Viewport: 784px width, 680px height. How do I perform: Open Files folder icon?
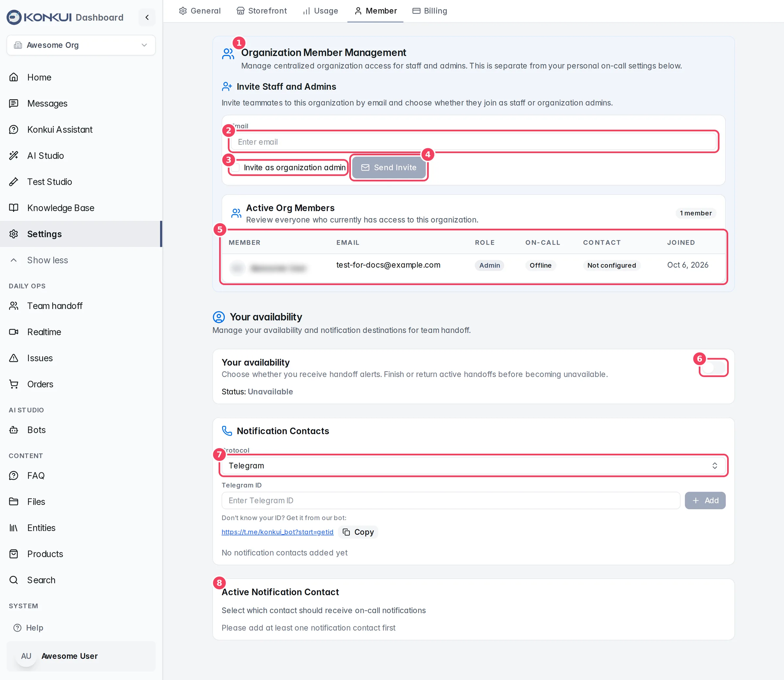(x=14, y=502)
